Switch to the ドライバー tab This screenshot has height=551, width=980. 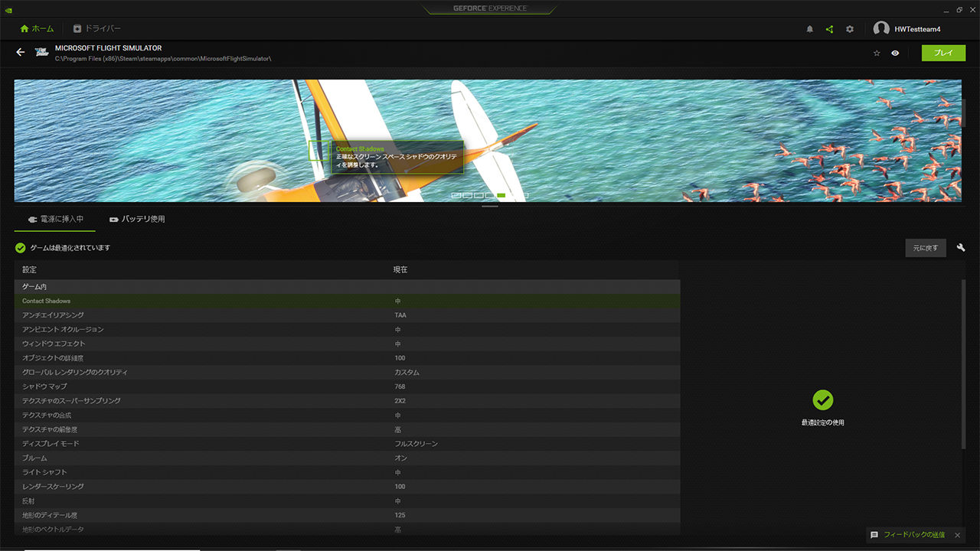97,29
